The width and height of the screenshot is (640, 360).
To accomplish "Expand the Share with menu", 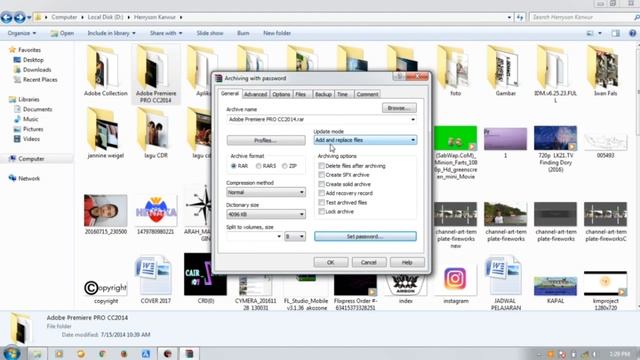I will pos(166,33).
